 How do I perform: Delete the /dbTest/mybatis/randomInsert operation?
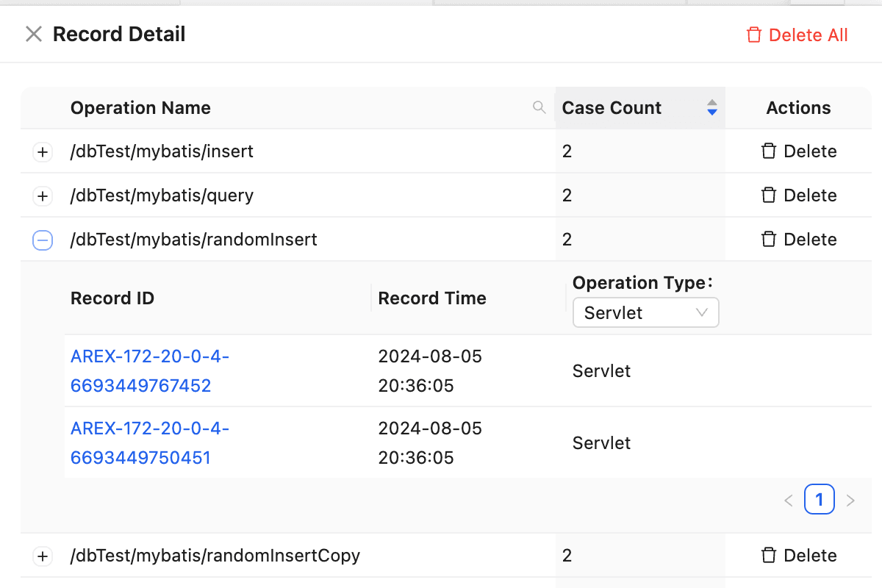click(798, 240)
